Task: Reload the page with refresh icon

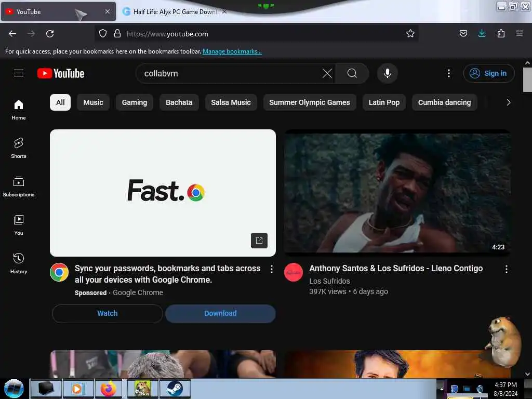Action: [50, 34]
